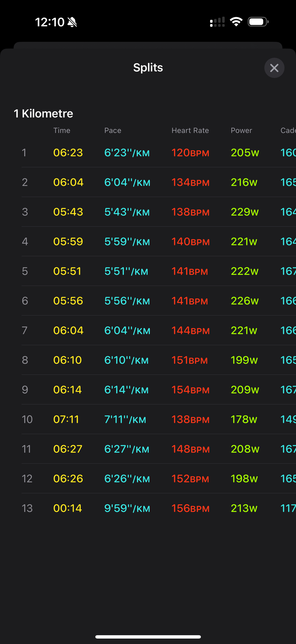Tap the 154BPM heart rate in split 9

pos(190,390)
